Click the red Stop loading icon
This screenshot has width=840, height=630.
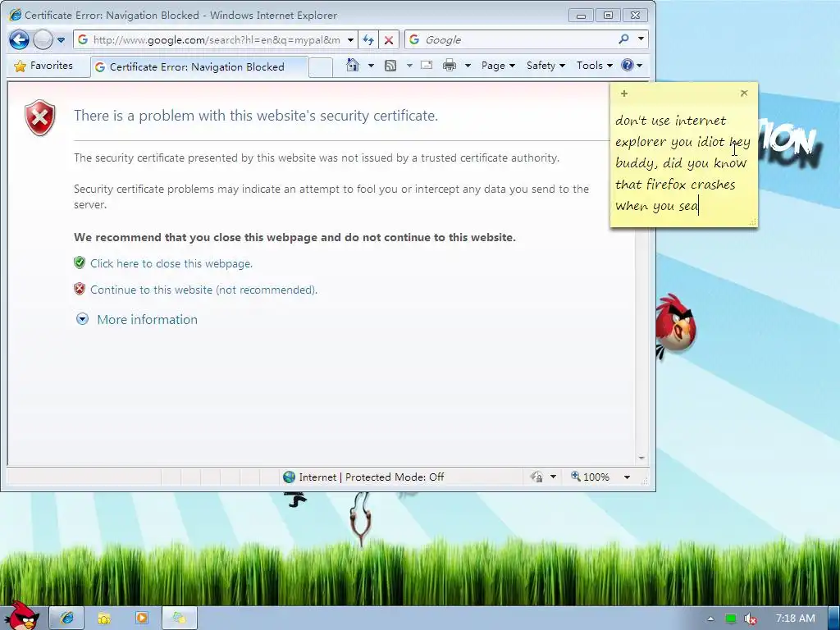click(389, 39)
